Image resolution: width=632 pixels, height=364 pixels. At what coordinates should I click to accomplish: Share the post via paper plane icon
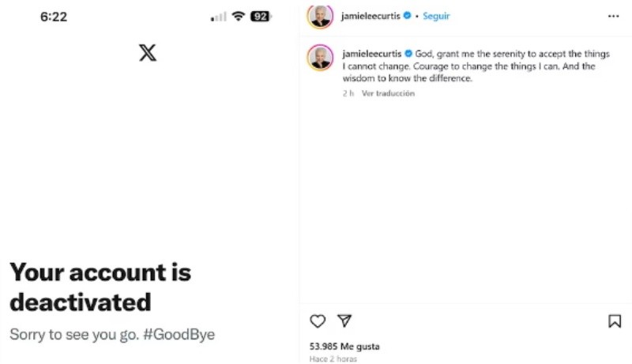(344, 321)
